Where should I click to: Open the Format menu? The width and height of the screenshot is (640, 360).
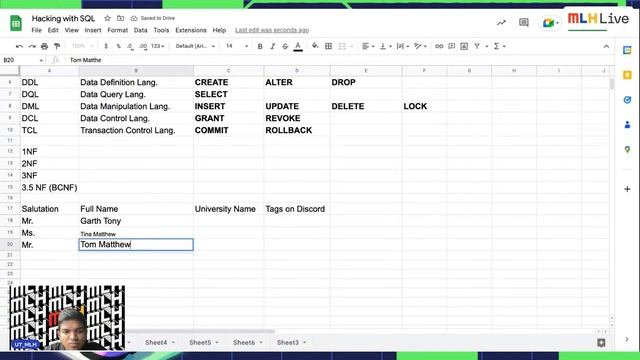coord(118,30)
